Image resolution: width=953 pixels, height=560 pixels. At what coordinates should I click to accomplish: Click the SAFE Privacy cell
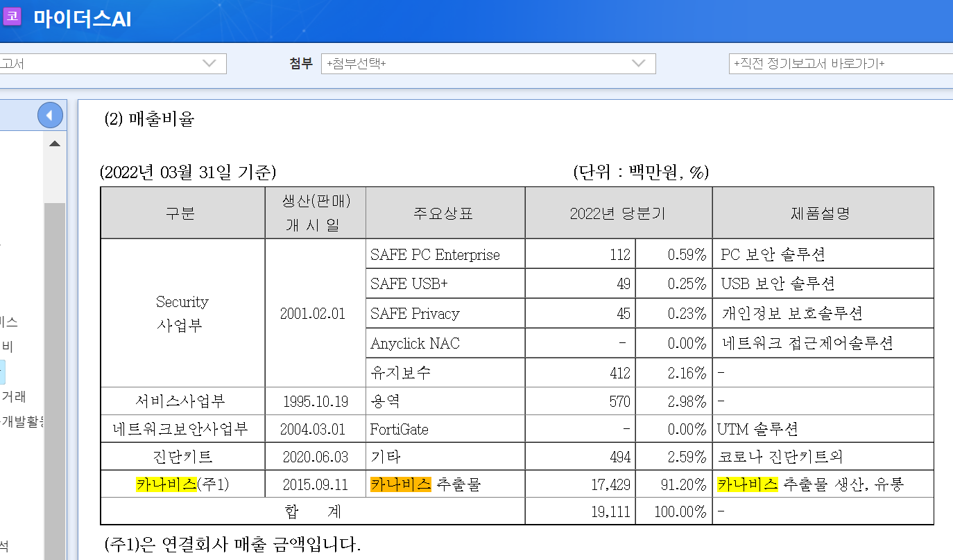click(445, 313)
